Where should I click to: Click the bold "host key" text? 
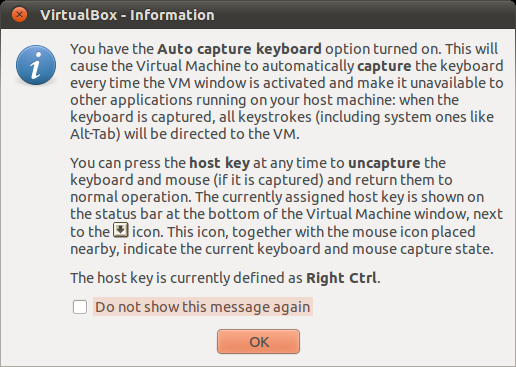[x=219, y=163]
